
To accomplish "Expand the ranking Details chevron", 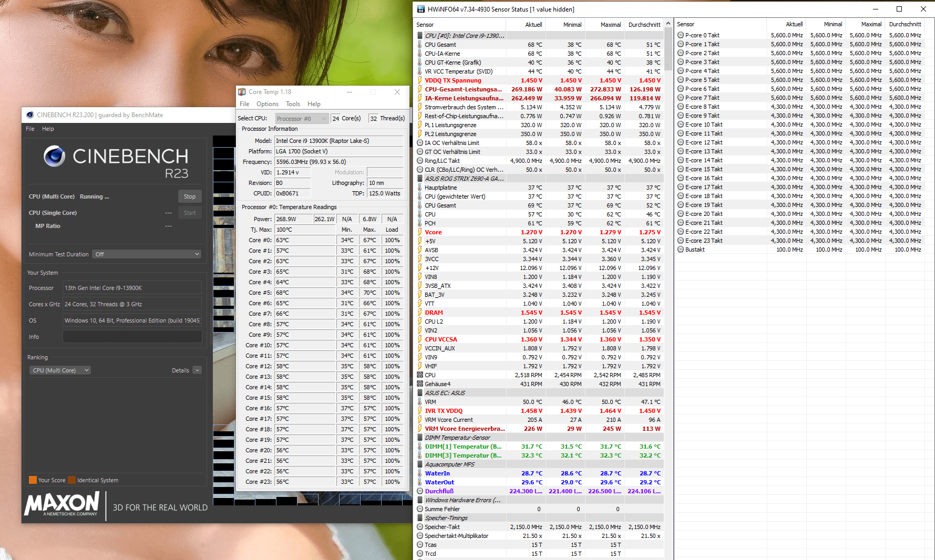I will tap(197, 370).
